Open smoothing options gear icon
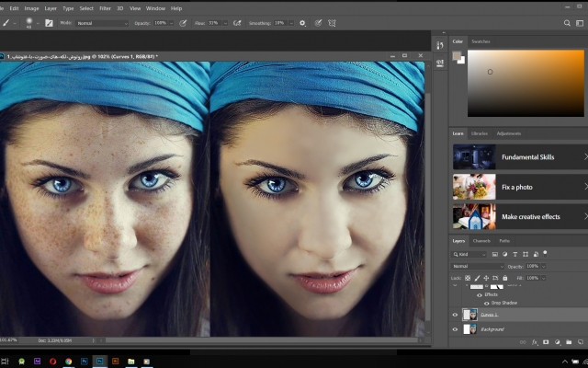 (302, 23)
